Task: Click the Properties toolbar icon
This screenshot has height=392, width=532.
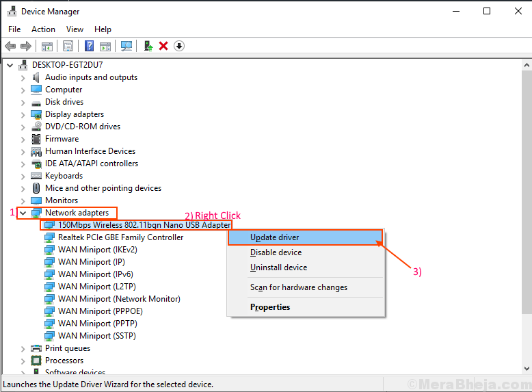Action: coord(68,46)
